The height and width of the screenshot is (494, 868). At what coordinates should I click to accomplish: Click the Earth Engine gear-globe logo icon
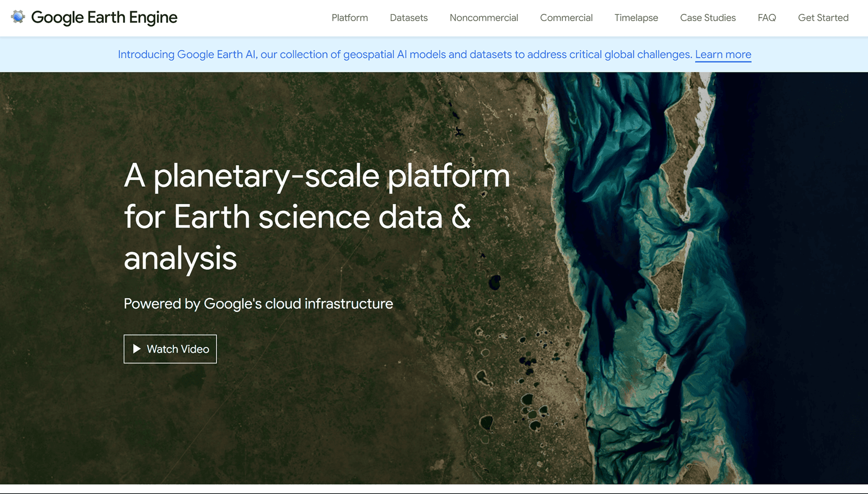click(18, 17)
